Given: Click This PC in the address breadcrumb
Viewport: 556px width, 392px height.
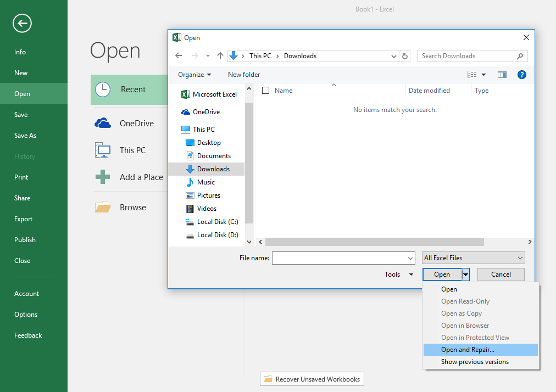Looking at the screenshot, I should point(260,56).
